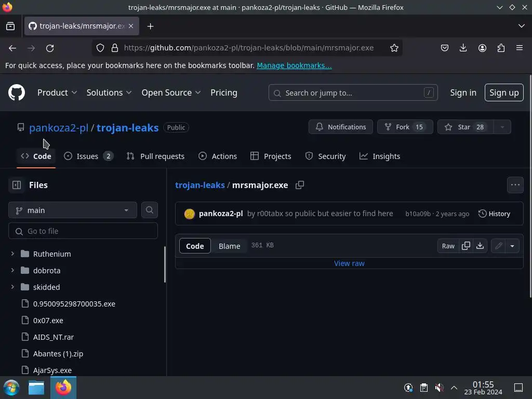
Task: Collapse the Files side panel icon
Action: (x=17, y=185)
